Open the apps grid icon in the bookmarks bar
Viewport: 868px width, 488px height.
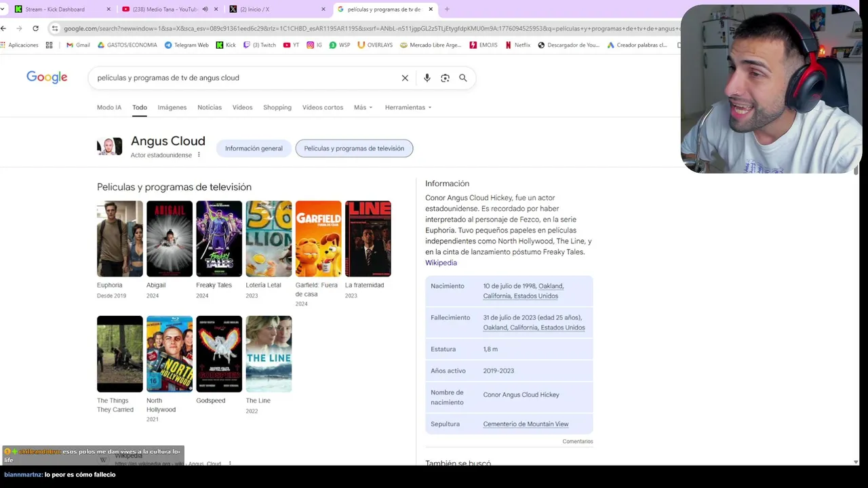pos(49,45)
